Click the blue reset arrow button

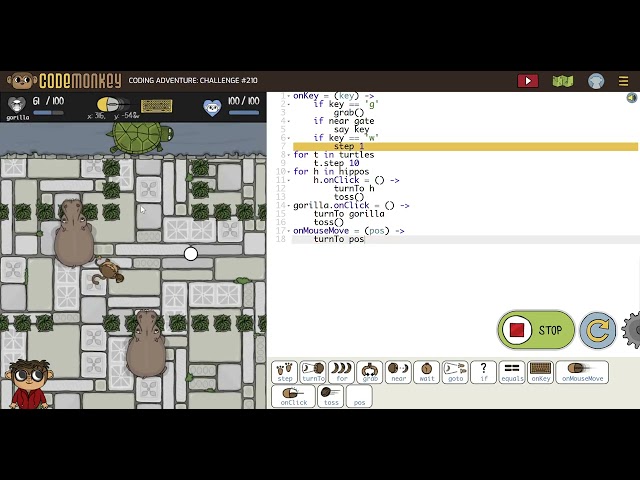598,330
